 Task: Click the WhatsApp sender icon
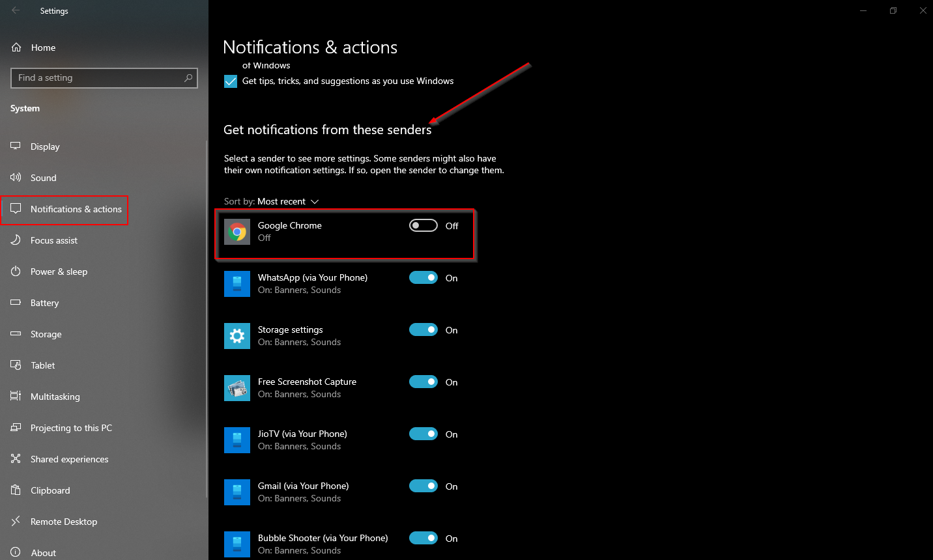click(237, 284)
